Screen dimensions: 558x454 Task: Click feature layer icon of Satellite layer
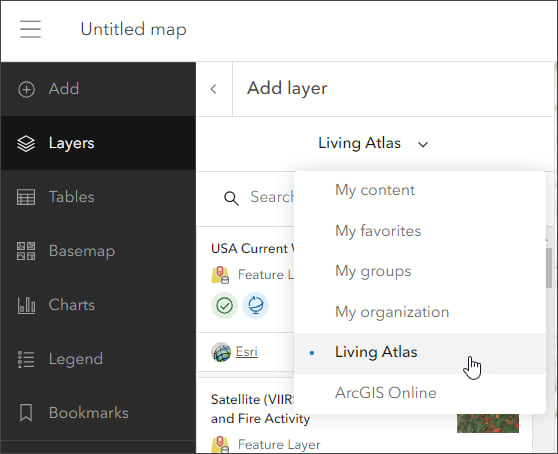click(x=220, y=445)
